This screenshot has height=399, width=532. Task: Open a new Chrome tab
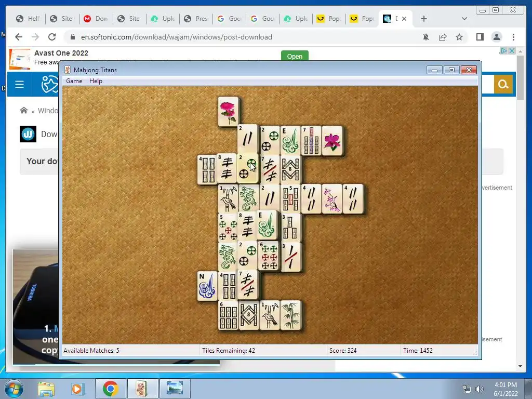click(424, 19)
